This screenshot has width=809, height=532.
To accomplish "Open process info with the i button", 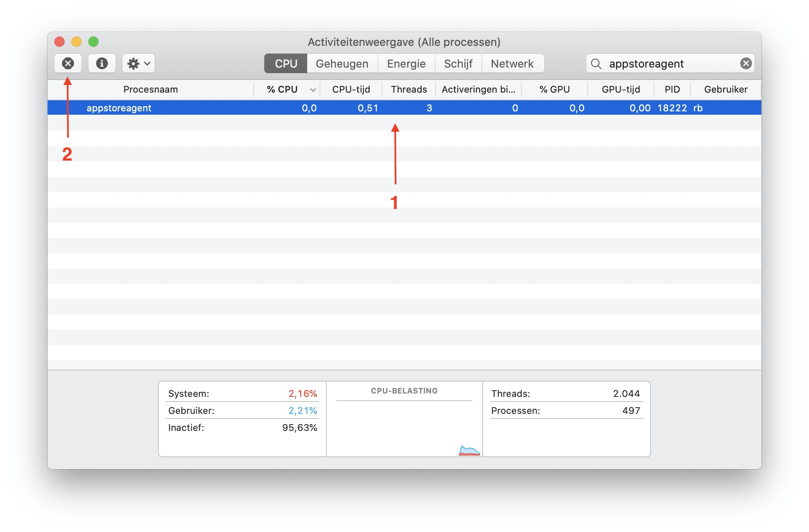I will (102, 64).
